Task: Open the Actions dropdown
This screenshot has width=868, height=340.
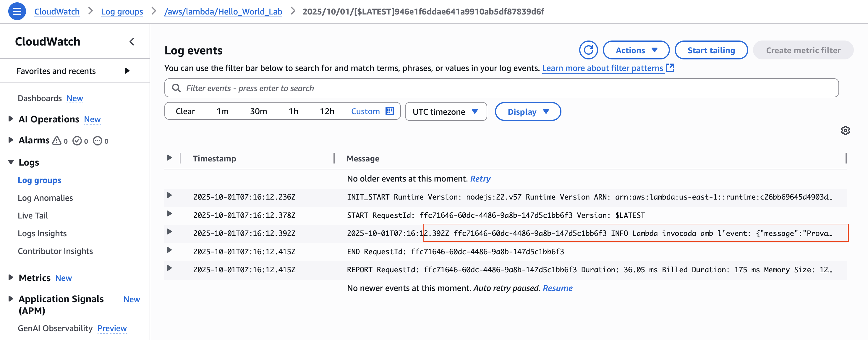Action: tap(636, 50)
